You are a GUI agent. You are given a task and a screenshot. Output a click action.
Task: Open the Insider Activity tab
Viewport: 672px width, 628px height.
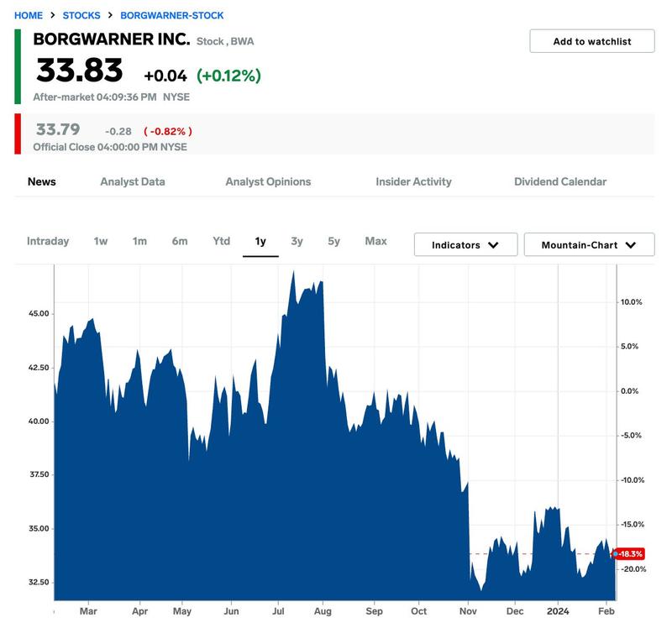click(x=413, y=181)
